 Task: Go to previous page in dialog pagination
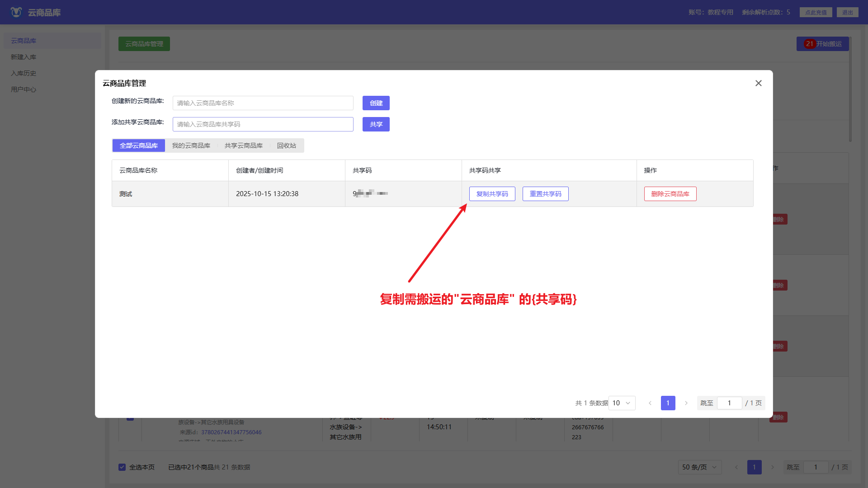(650, 403)
